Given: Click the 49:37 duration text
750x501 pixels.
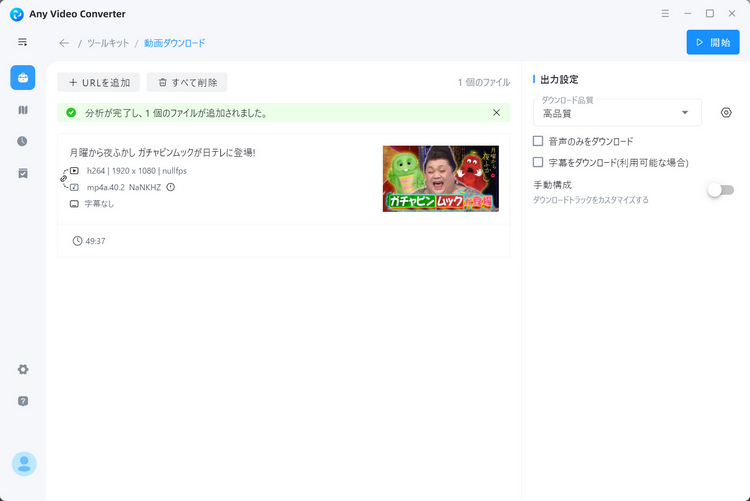Looking at the screenshot, I should pos(95,241).
